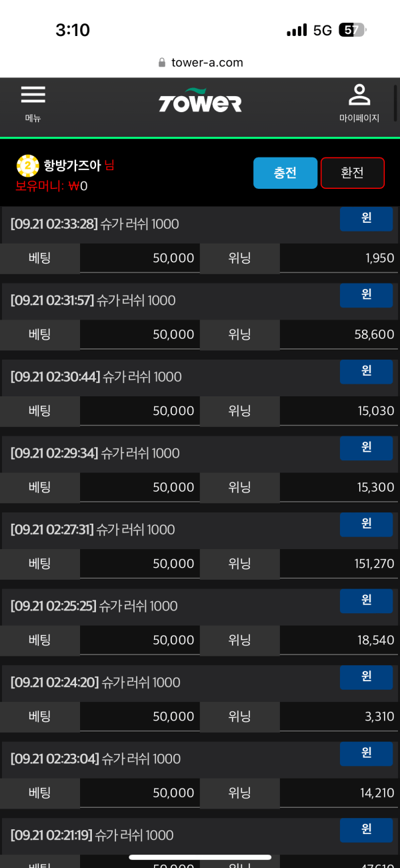This screenshot has width=400, height=868.
Task: Select the 02:30:44 슈가 러쉬 1000 entry
Action: click(x=96, y=377)
